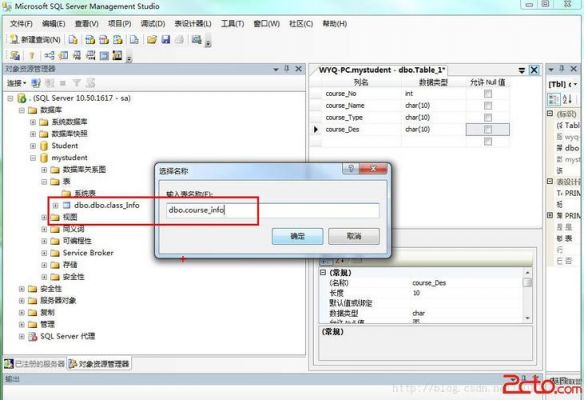Click the Print icon in the toolbar
584x400 pixels.
click(180, 39)
